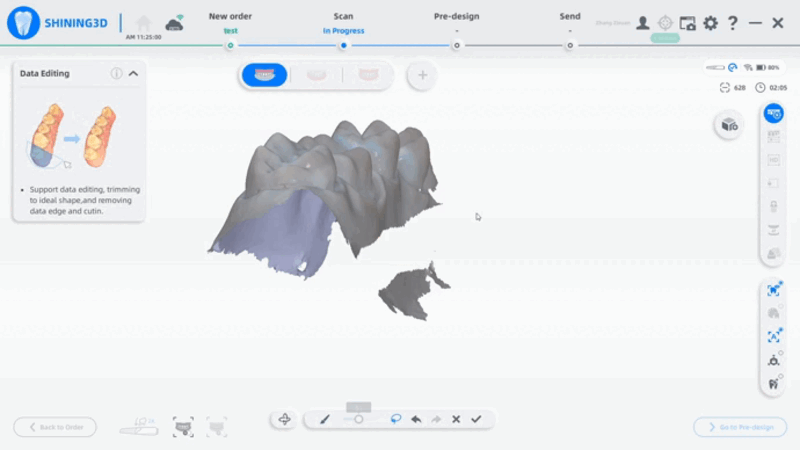
Task: Click the Scan progress timeline marker
Action: click(x=344, y=45)
